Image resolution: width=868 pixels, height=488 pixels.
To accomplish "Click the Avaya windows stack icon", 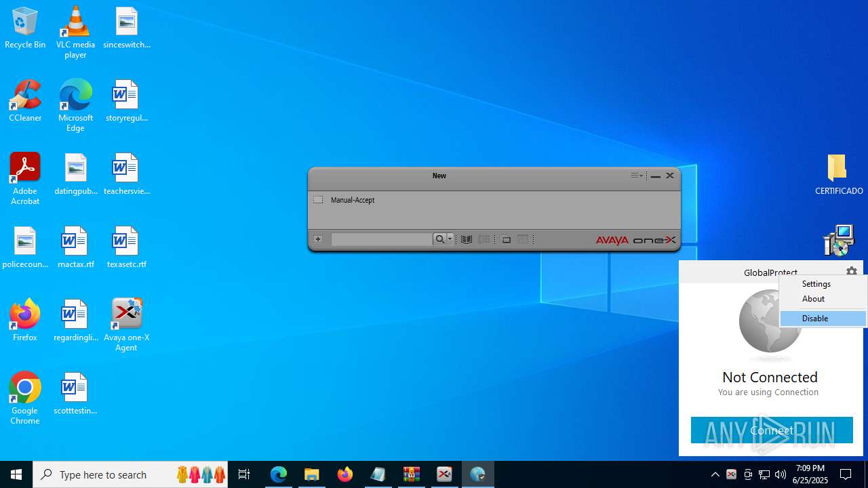I will (x=506, y=239).
